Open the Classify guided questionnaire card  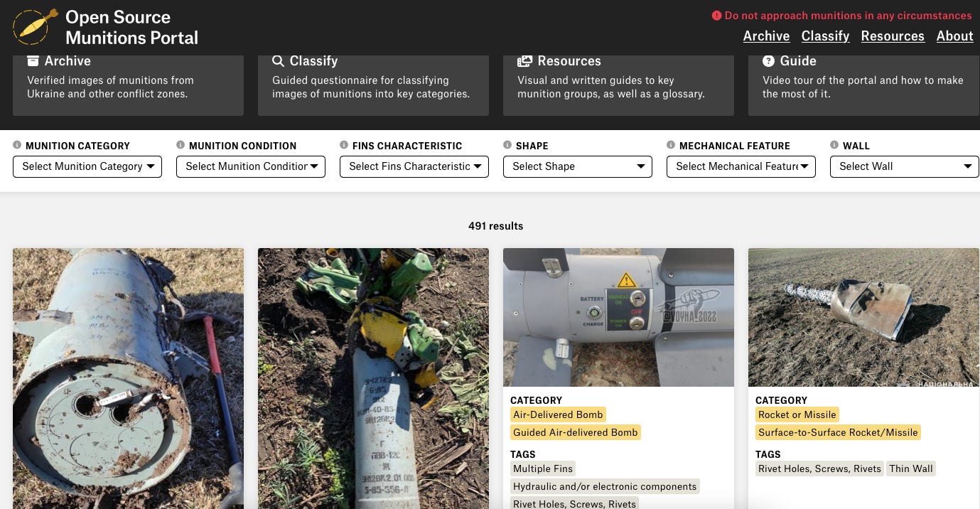373,85
